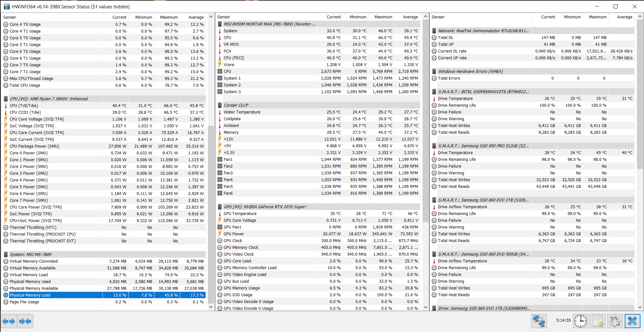Select the CPU [#0]: AMD Ryzen 7 3800X group header
This screenshot has height=332, width=644.
coord(103,99)
